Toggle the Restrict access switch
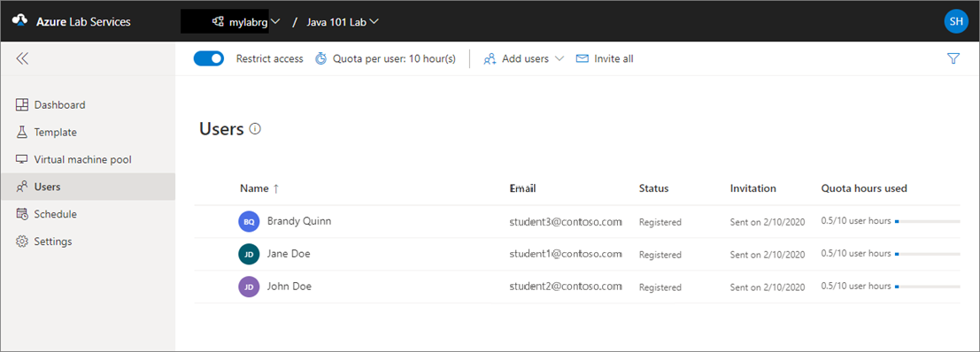Screen dimensions: 980x352 [x=209, y=58]
